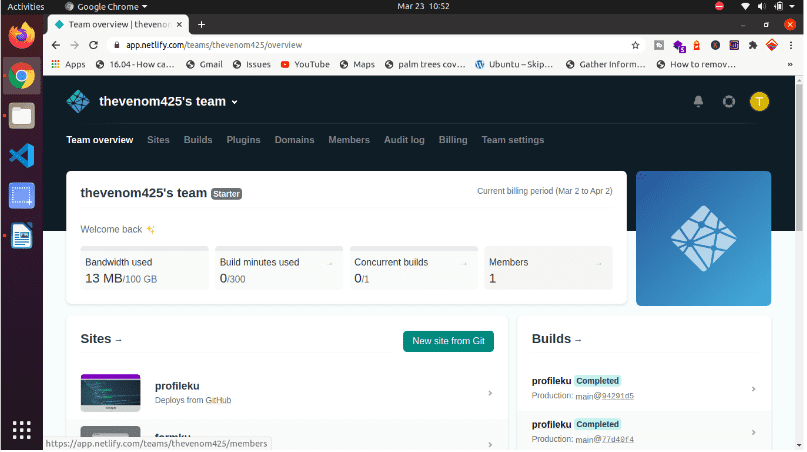807x452 pixels.
Task: Open Firefox from the dock
Action: [x=22, y=35]
